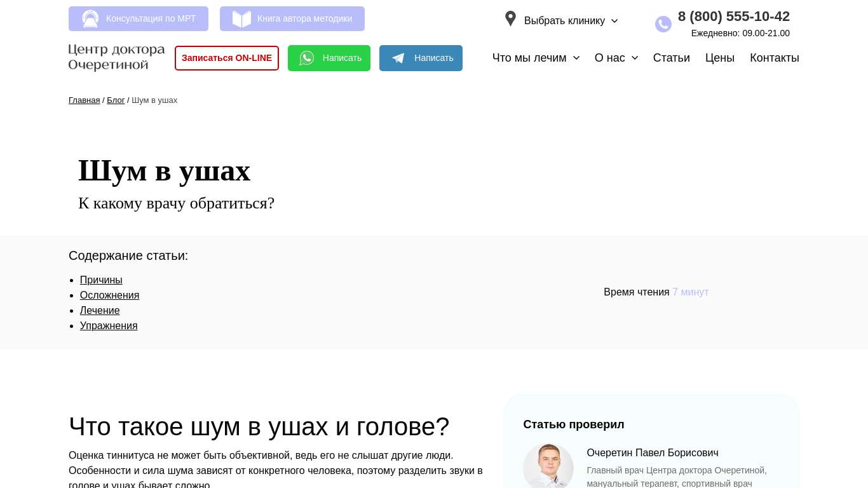This screenshot has height=488, width=868.
Task: Click the MRI scanner icon
Action: click(90, 19)
